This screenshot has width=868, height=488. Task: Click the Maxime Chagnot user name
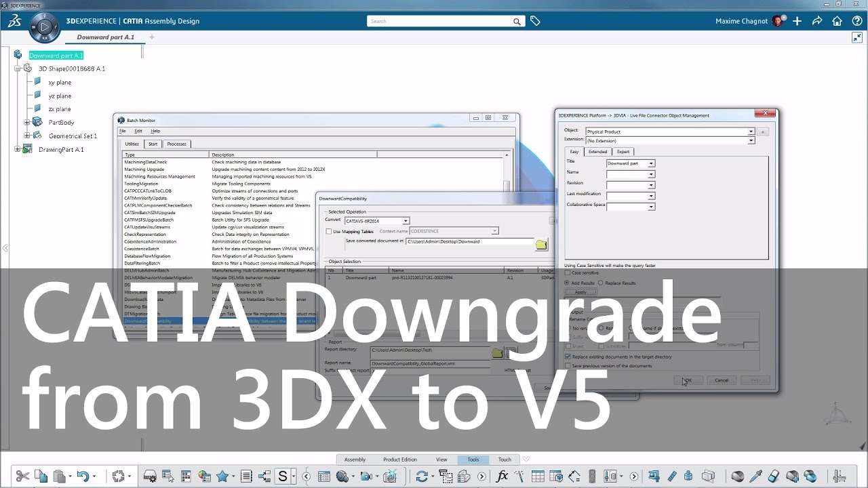742,21
